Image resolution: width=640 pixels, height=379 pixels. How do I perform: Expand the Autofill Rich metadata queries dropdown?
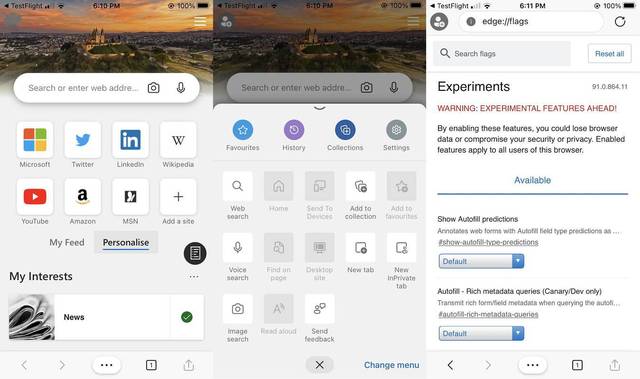[x=481, y=333]
